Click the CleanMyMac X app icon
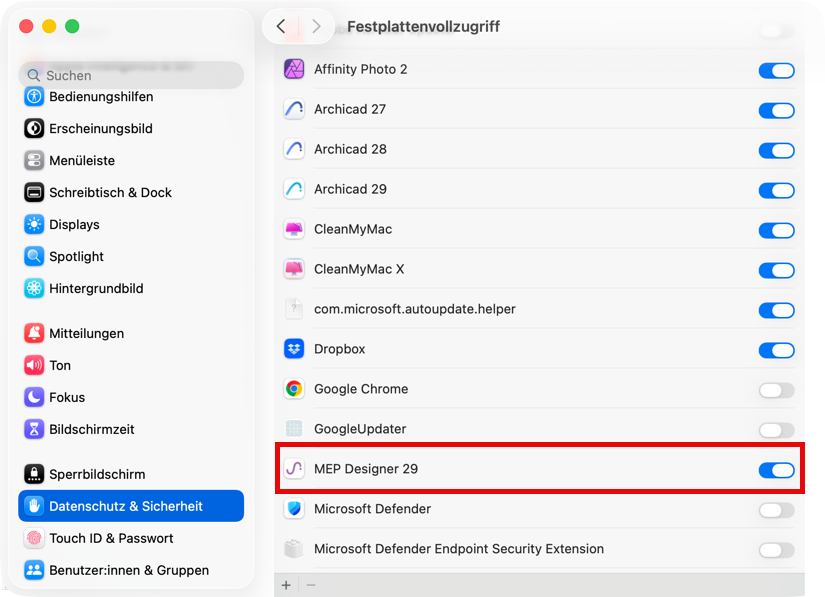The width and height of the screenshot is (825, 597). (x=294, y=269)
